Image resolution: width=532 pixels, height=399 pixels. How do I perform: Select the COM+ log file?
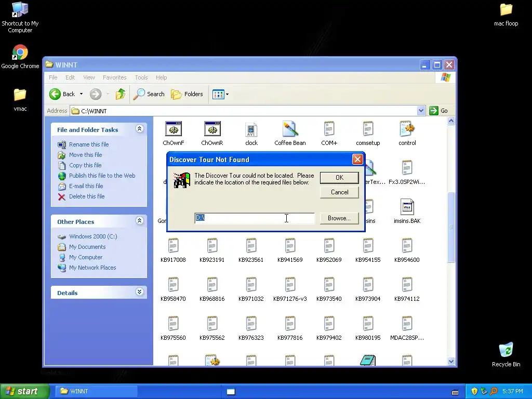pyautogui.click(x=329, y=129)
